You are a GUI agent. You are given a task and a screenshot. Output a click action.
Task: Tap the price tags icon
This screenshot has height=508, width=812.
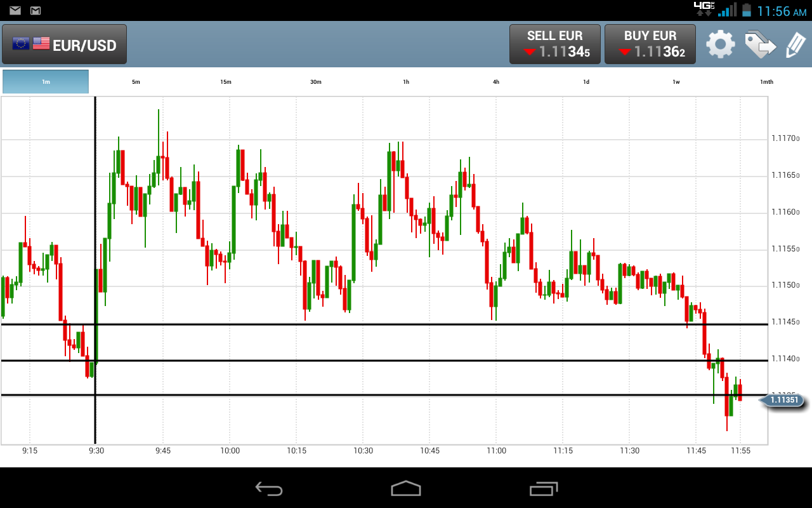point(760,44)
